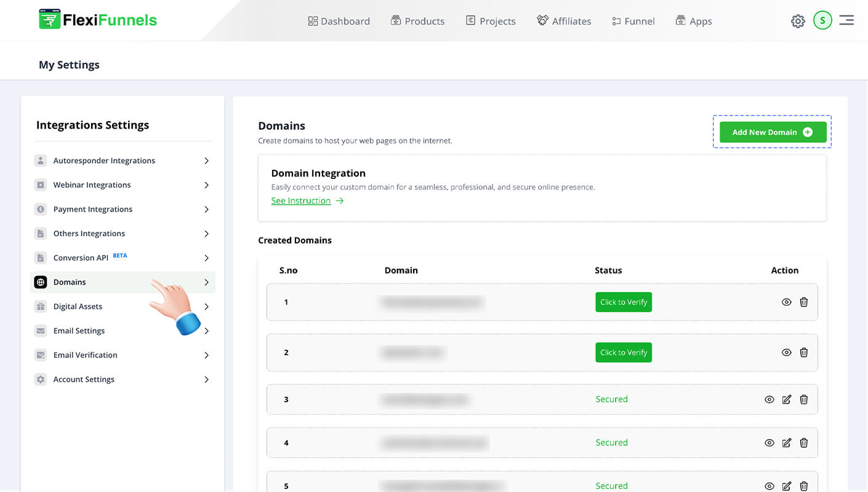Expand the Payment Integrations arrow

206,210
